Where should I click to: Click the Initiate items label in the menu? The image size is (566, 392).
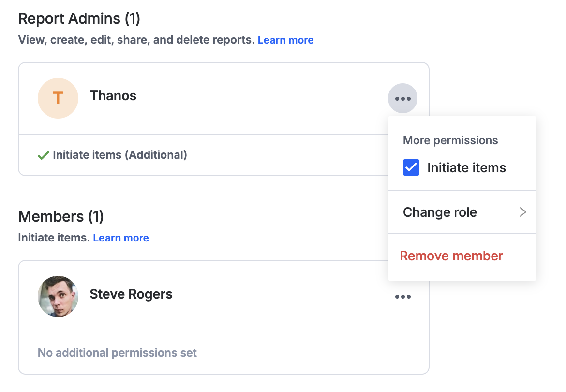[x=466, y=168]
